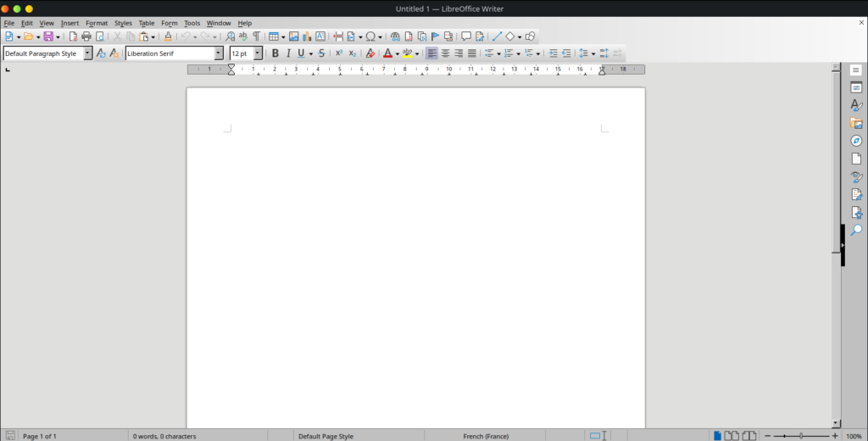This screenshot has width=868, height=441.
Task: Click the Insert Image toolbar icon
Action: tap(293, 36)
